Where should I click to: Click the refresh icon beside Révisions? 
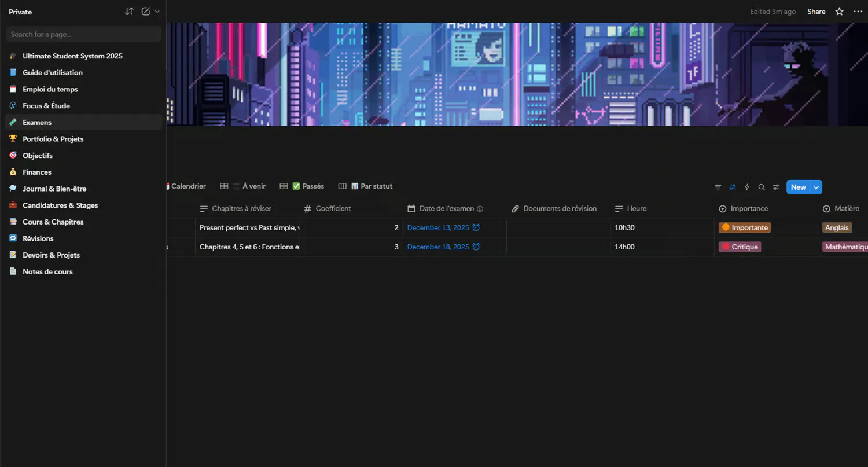13,238
